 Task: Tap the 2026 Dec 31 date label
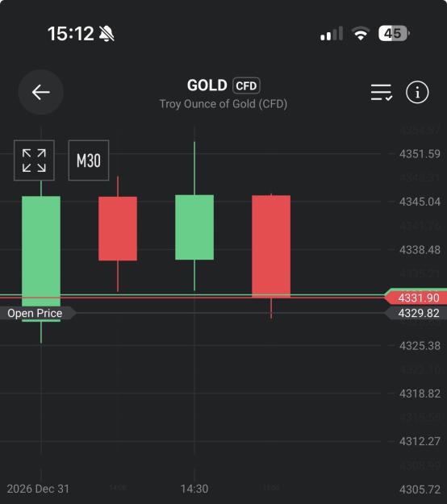pos(38,489)
